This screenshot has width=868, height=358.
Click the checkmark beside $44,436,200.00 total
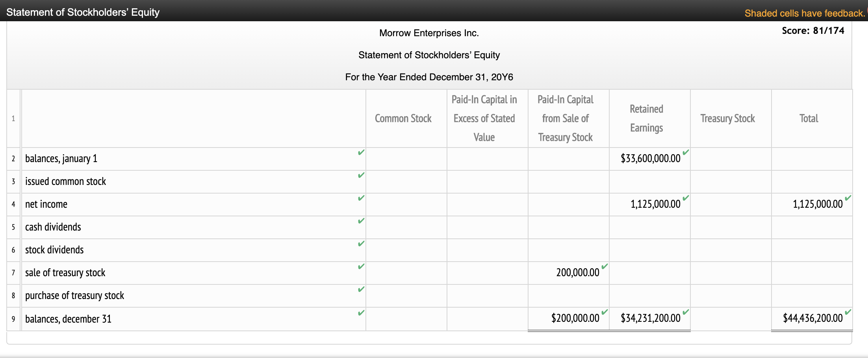click(848, 312)
